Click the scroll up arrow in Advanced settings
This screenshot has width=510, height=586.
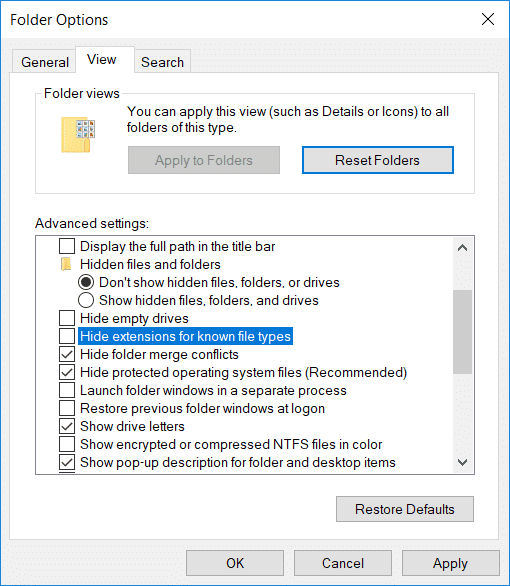pyautogui.click(x=463, y=247)
